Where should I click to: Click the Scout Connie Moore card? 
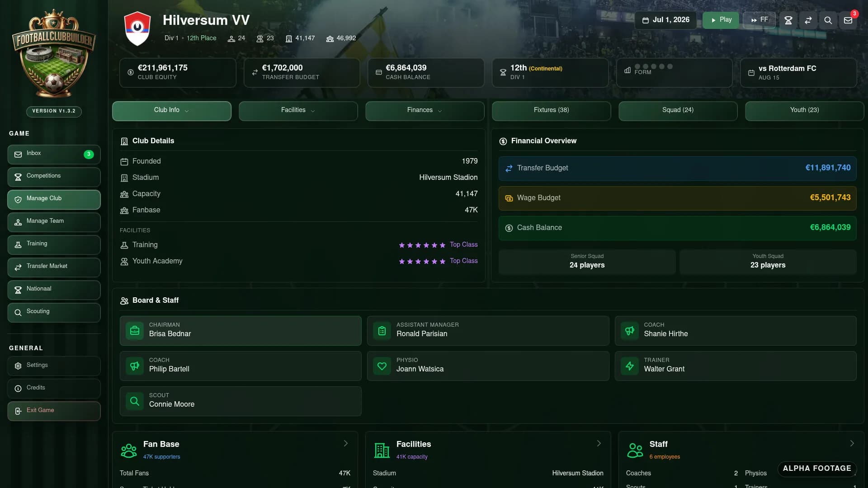click(241, 401)
